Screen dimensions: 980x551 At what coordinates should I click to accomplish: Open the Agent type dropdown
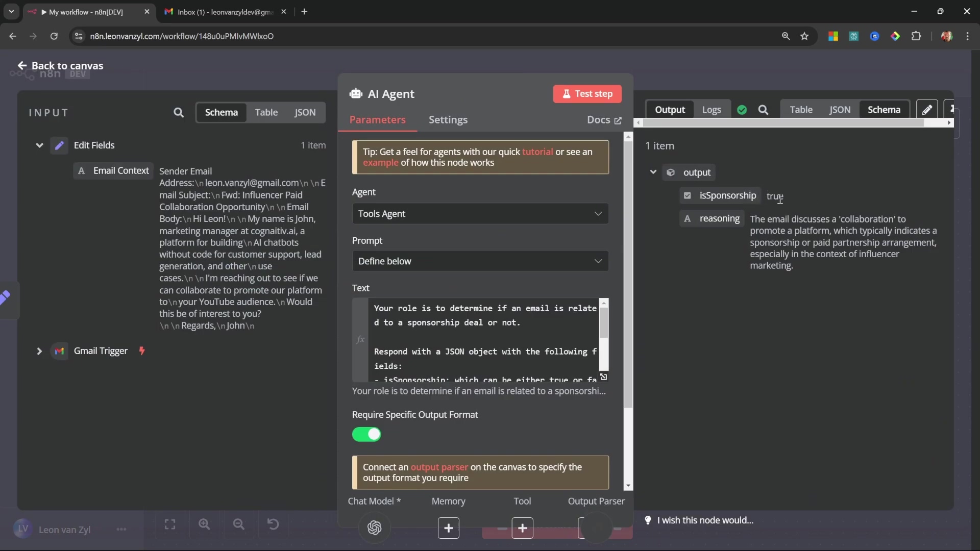480,214
